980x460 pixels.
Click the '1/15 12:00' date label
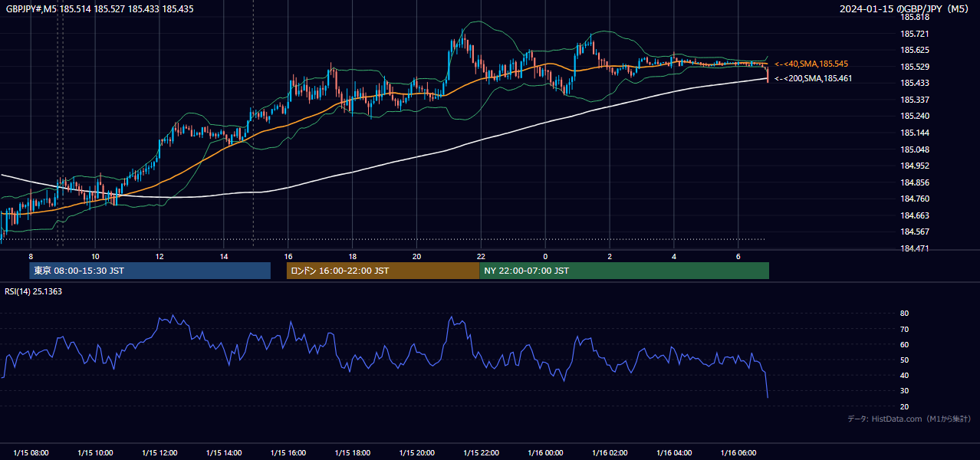coord(159,453)
